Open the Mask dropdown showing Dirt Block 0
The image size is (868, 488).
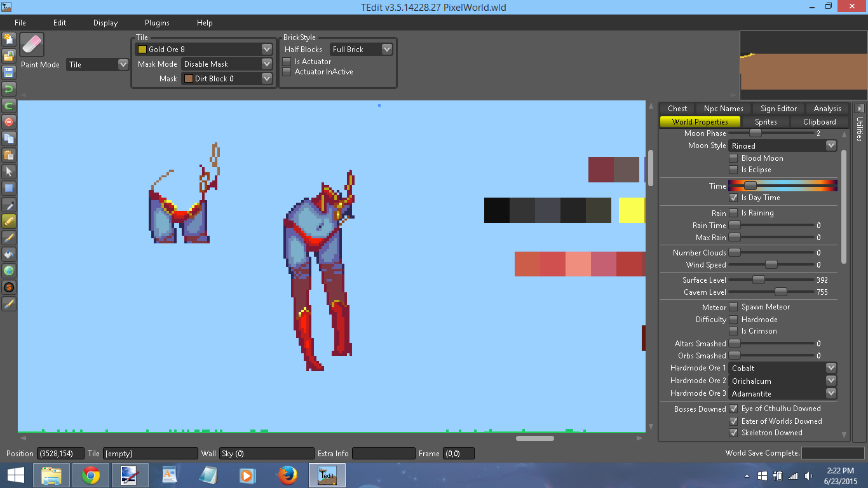pyautogui.click(x=227, y=78)
